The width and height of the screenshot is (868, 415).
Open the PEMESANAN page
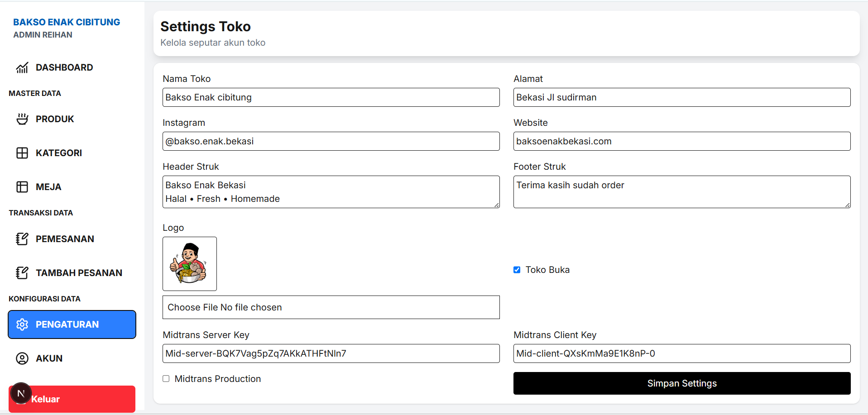coord(72,239)
